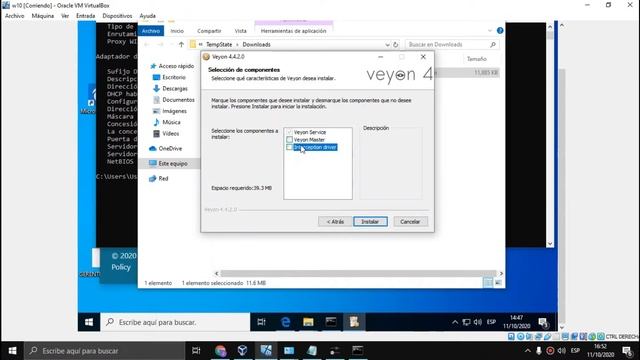This screenshot has height=360, width=640.
Task: Switch to Explorer Inicio tab
Action: click(x=177, y=31)
